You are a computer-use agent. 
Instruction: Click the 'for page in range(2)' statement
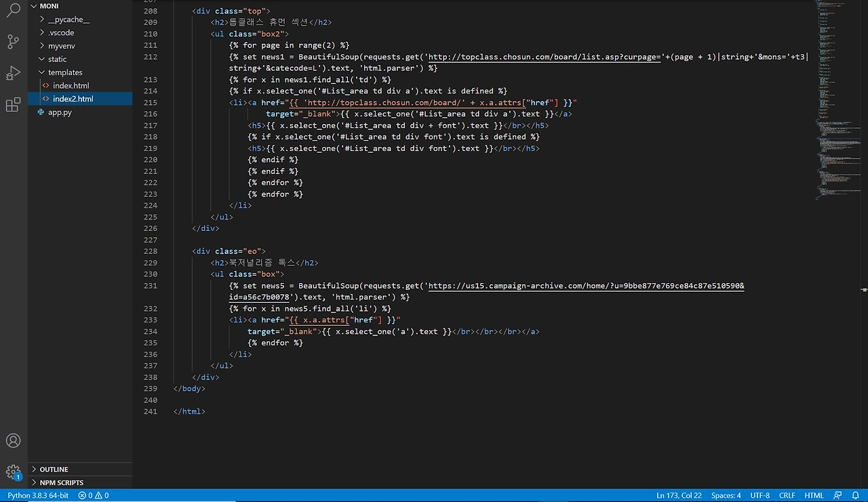(x=289, y=45)
